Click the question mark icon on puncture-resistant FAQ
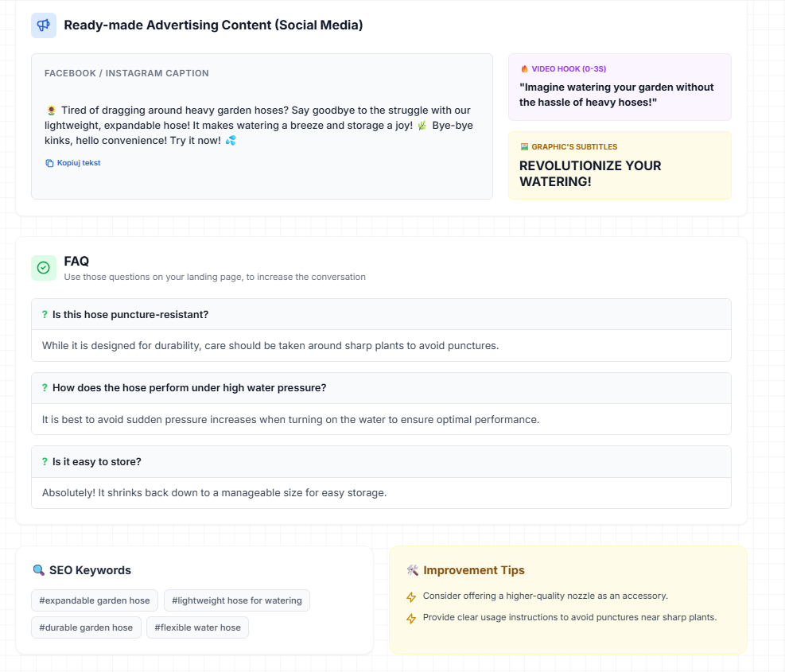This screenshot has width=785, height=672. click(44, 313)
